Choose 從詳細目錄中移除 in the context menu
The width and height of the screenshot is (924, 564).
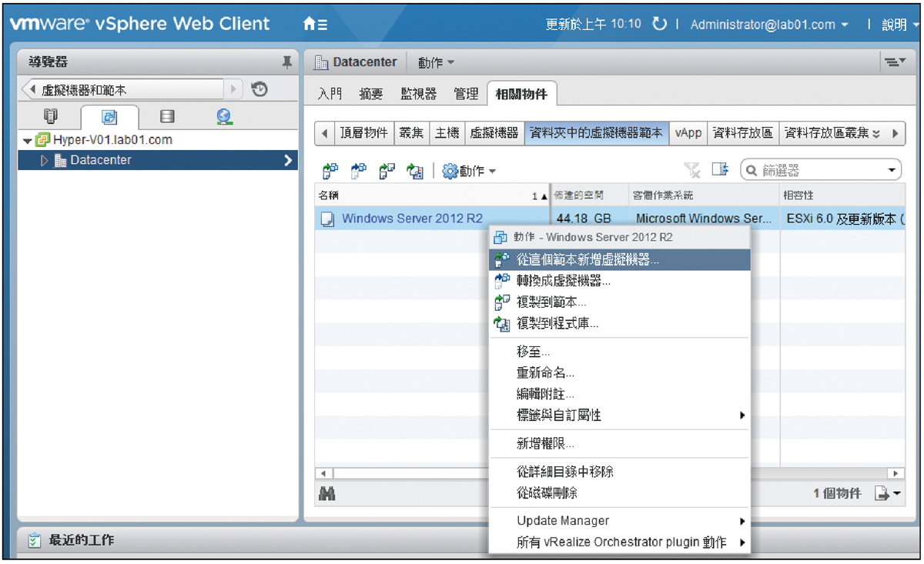pos(619,472)
